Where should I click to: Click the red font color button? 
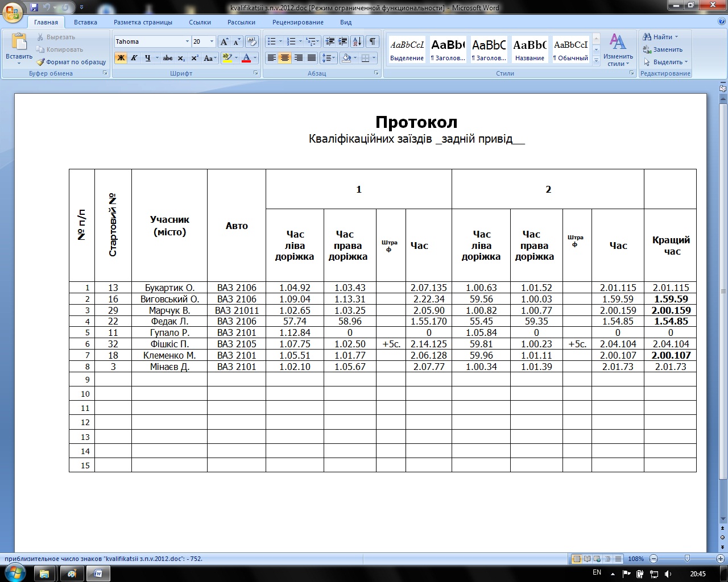tap(246, 58)
